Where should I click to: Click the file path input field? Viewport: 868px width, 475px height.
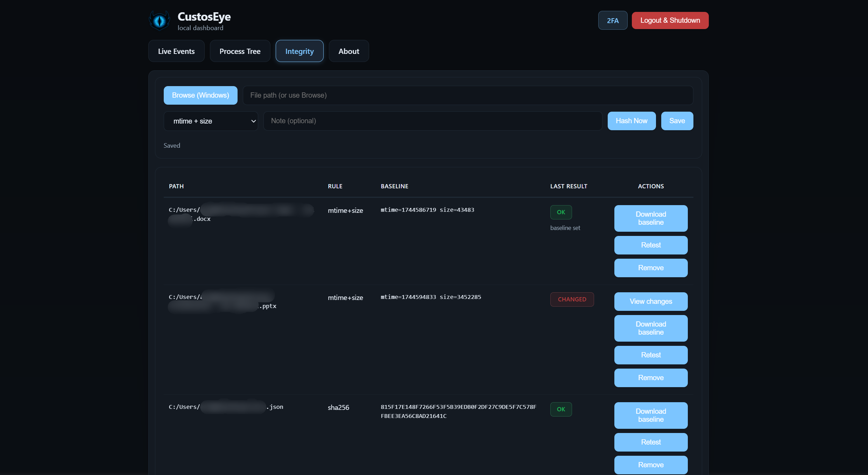tap(468, 95)
